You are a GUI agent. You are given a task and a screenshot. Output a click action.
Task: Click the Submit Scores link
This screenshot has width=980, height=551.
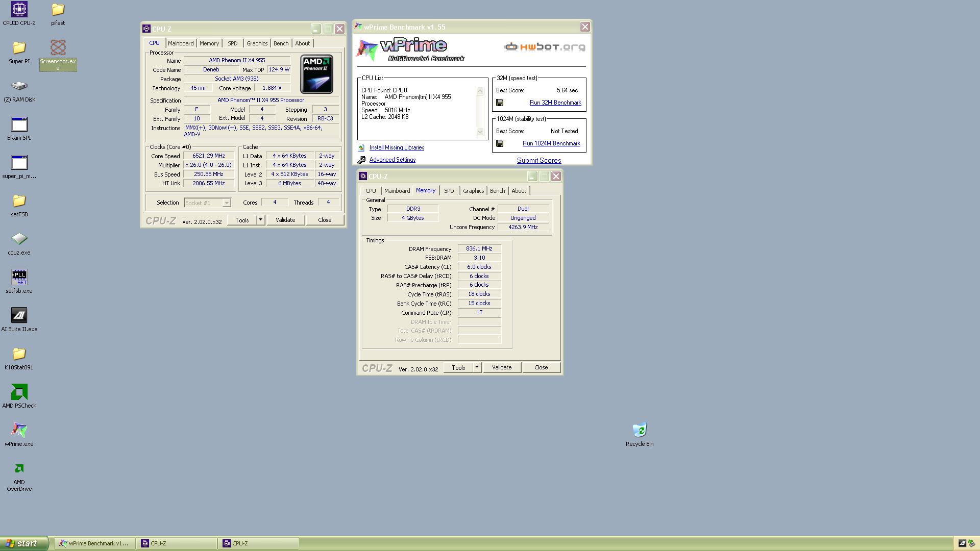tap(539, 160)
